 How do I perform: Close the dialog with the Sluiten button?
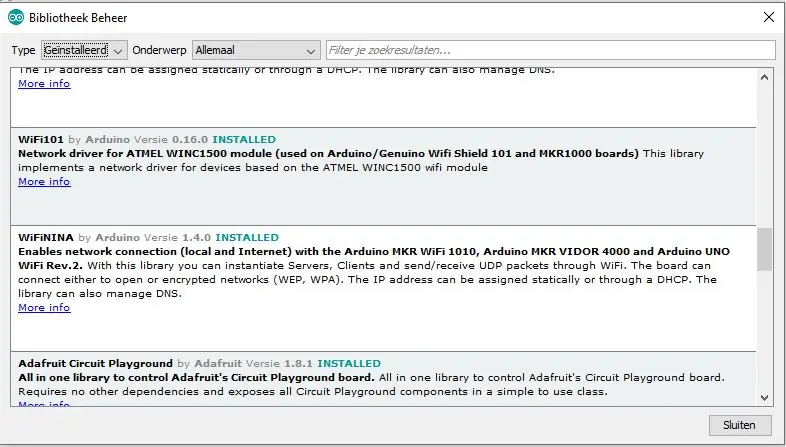(x=739, y=425)
